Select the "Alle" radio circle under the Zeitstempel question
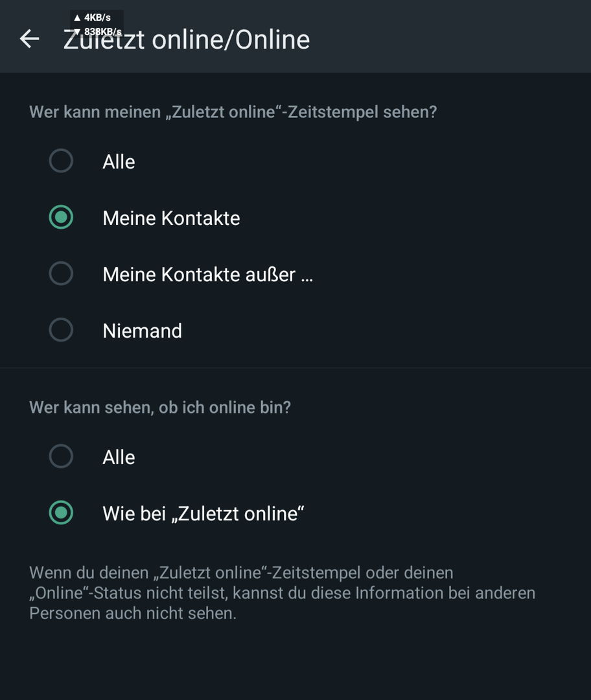 61,161
